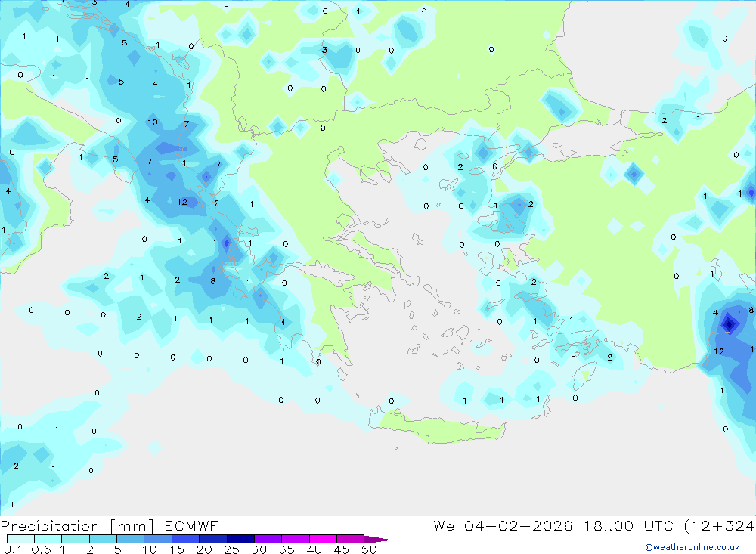The image size is (756, 554).
Task: Click the '18..00 UTC' time text
Action: click(x=629, y=525)
